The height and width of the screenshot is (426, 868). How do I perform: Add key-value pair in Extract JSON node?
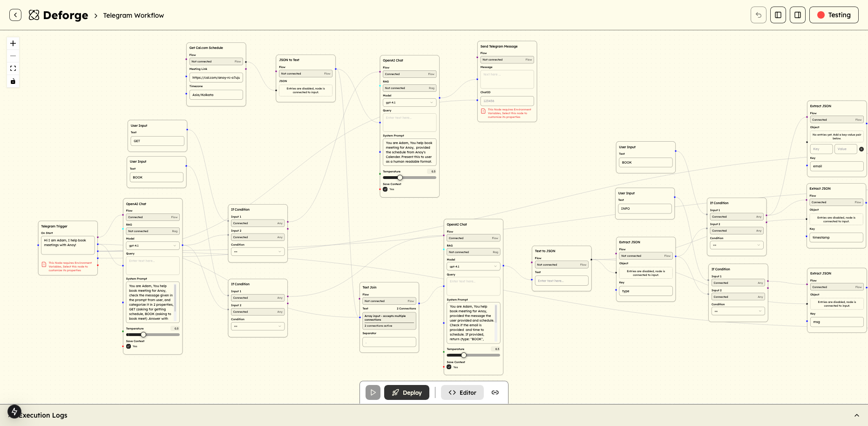[861, 149]
